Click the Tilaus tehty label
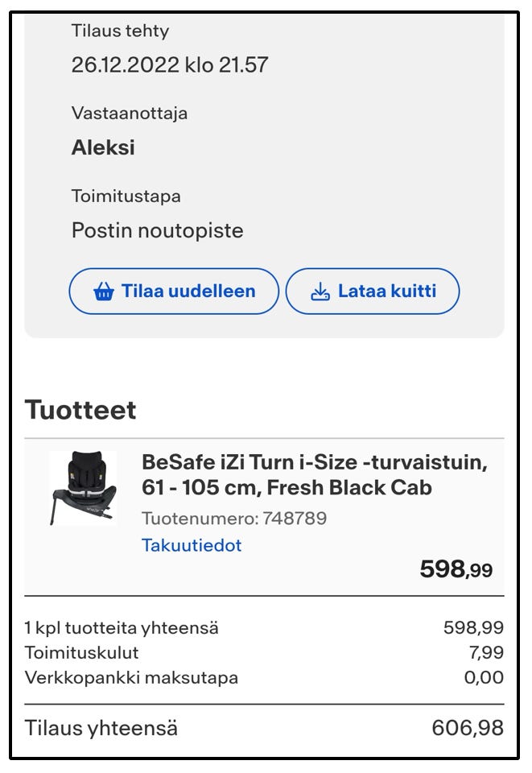The height and width of the screenshot is (773, 532). [120, 31]
